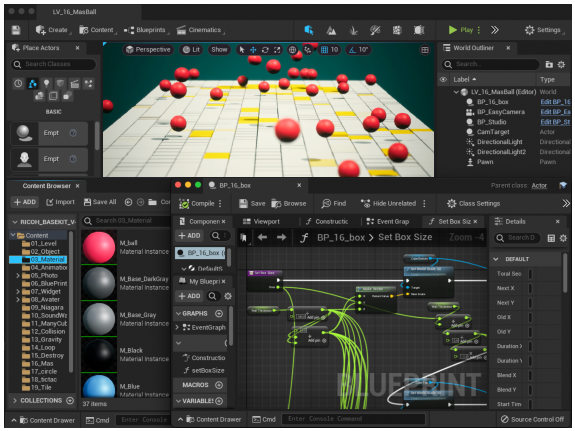Click Find in the blueprint toolbar
Screen dimensions: 575x431
333,204
